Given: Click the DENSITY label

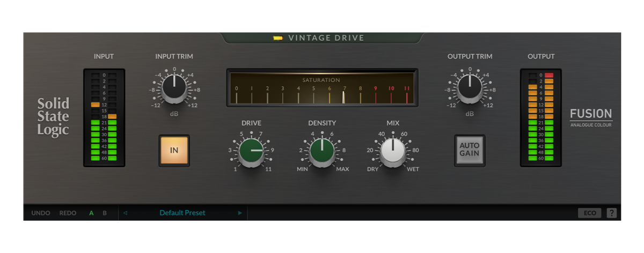Looking at the screenshot, I should pyautogui.click(x=322, y=123).
